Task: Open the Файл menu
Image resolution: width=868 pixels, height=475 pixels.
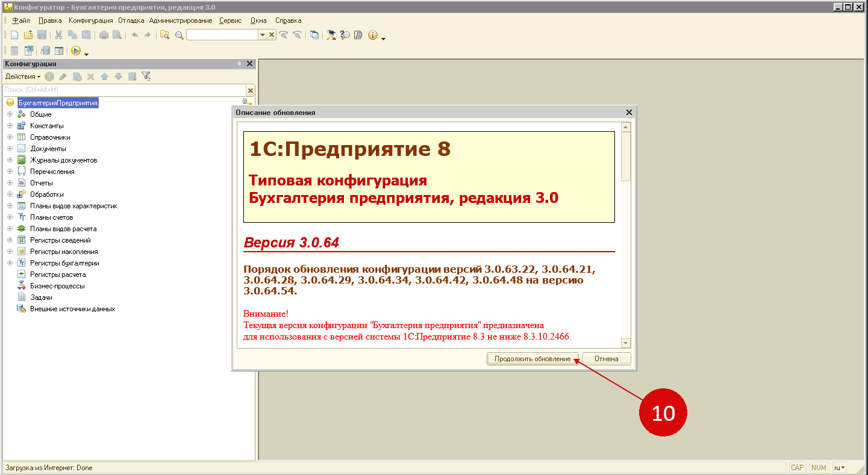Action: [x=21, y=20]
